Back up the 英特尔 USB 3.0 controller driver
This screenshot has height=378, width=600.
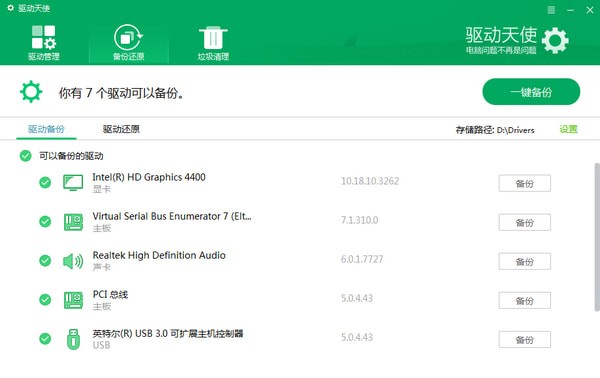click(x=525, y=339)
